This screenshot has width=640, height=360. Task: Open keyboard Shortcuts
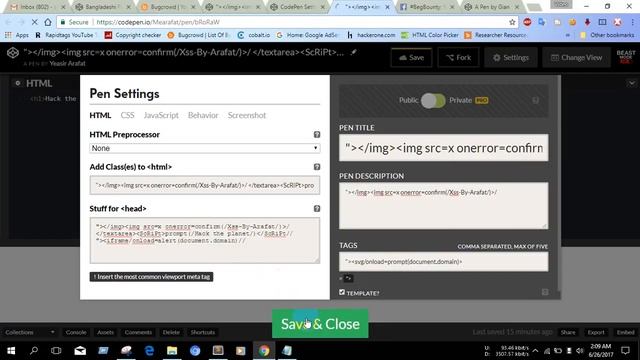(203, 332)
